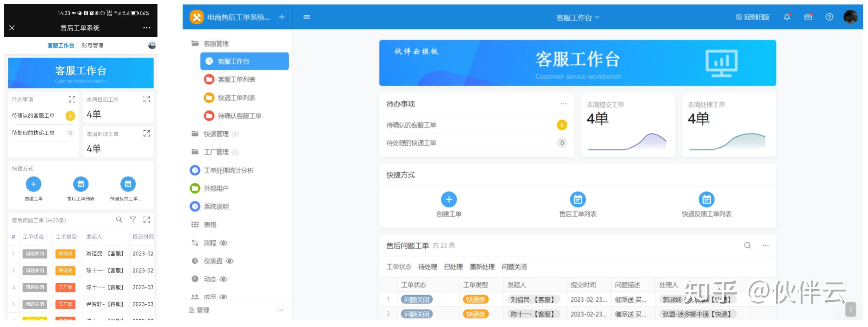Collapse the 客服管理 folder
The height and width of the screenshot is (327, 868).
tap(210, 44)
